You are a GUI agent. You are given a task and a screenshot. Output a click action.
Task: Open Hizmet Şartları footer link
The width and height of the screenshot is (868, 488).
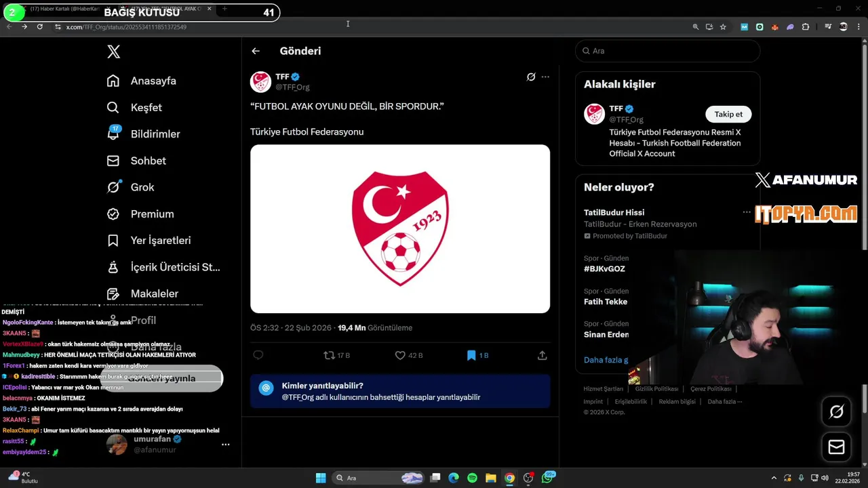pyautogui.click(x=604, y=389)
